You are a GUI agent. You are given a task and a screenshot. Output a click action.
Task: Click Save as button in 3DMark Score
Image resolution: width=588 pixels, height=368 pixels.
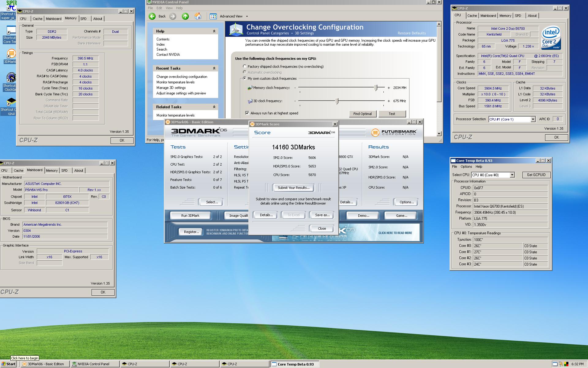point(322,215)
